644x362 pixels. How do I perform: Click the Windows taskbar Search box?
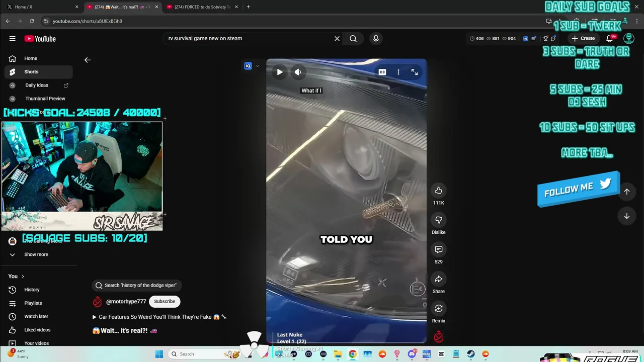point(205,354)
